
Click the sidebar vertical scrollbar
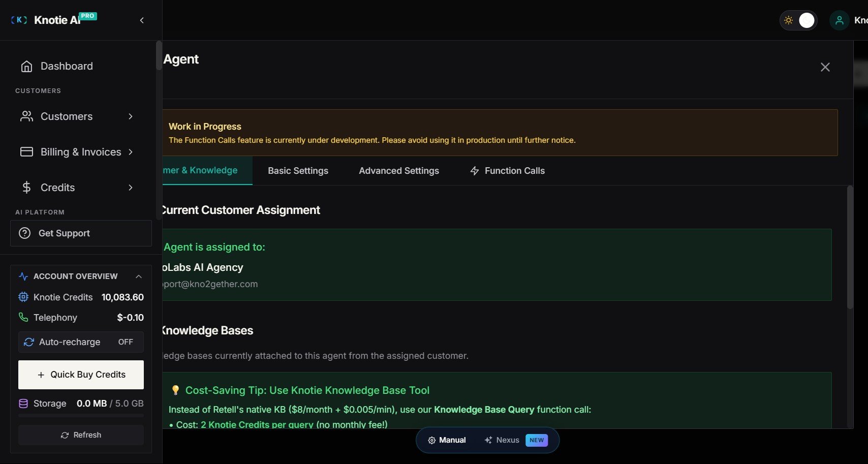pos(159,55)
